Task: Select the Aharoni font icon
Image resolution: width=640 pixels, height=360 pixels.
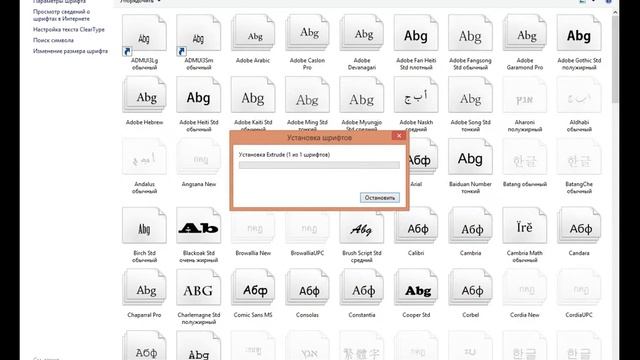Action: point(524,95)
